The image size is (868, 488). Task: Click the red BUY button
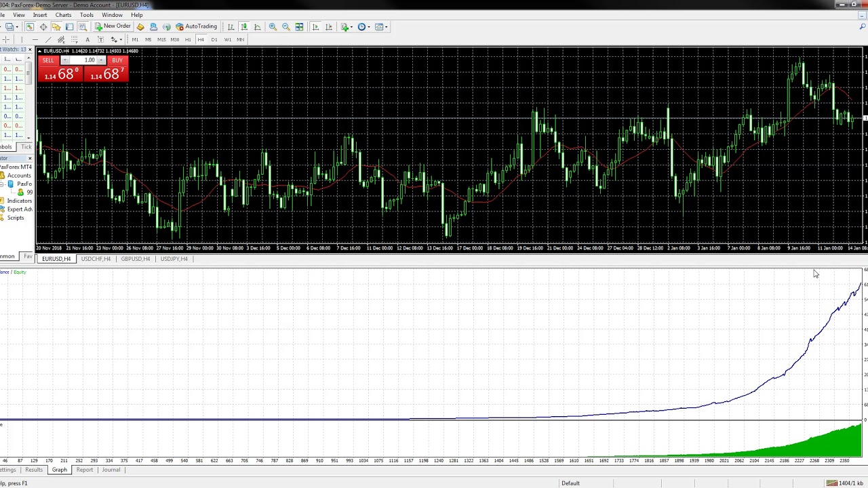click(117, 60)
